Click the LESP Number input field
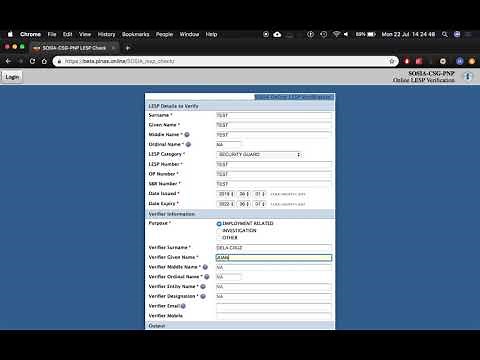This screenshot has height=360, width=480. tap(274, 164)
